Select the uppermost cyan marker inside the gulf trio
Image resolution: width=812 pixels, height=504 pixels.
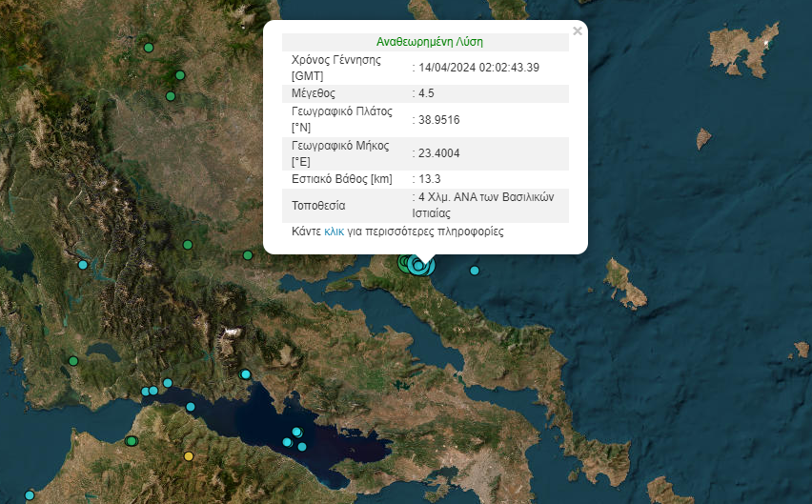297,432
